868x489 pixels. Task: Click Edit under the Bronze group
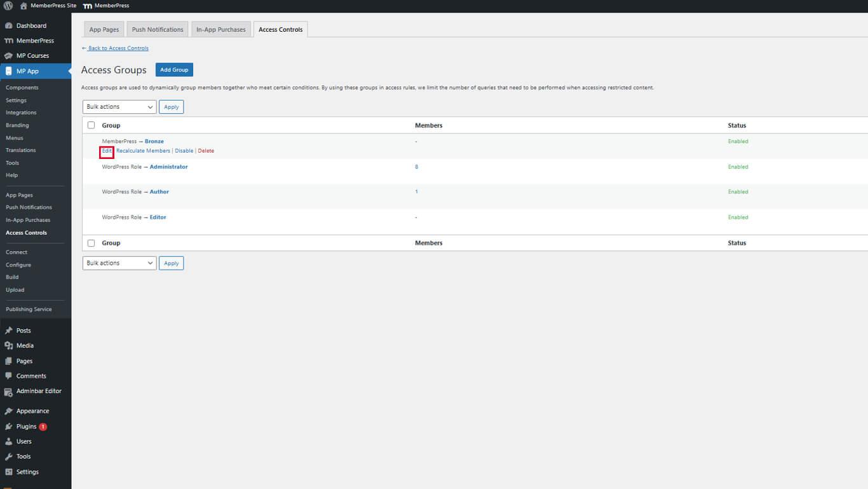pos(107,151)
